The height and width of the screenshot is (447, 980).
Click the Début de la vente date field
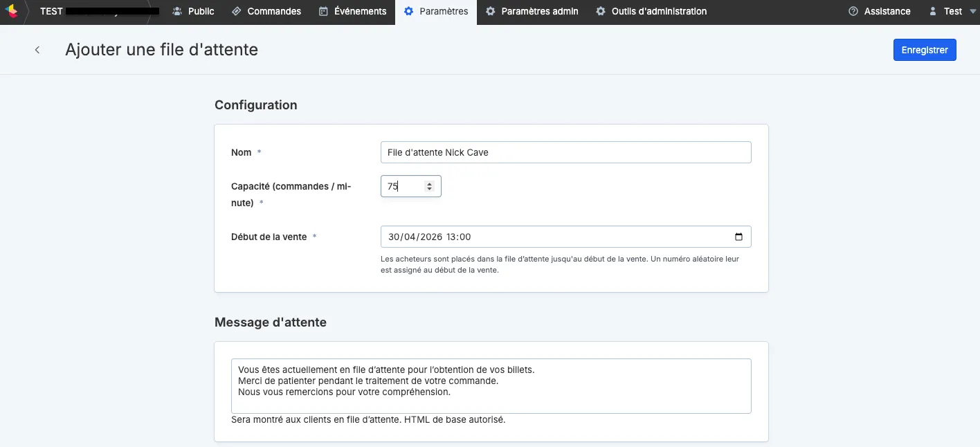pyautogui.click(x=565, y=237)
